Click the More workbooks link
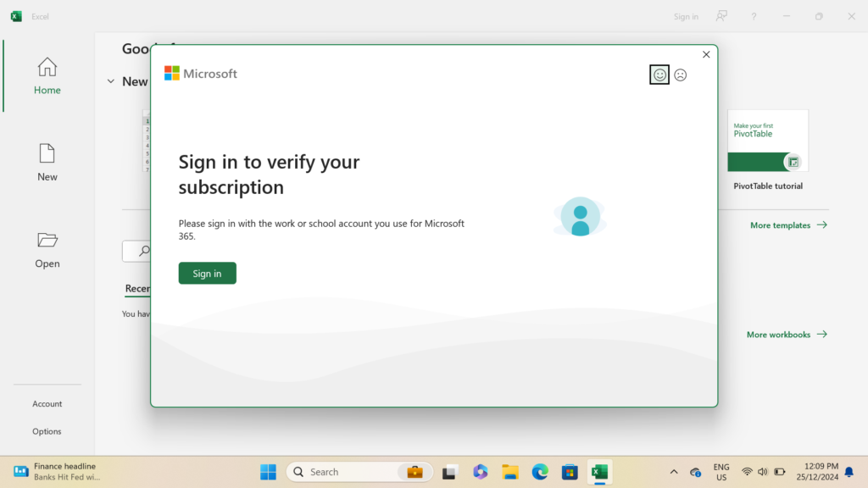Screen dimensions: 868x488 (x=786, y=335)
